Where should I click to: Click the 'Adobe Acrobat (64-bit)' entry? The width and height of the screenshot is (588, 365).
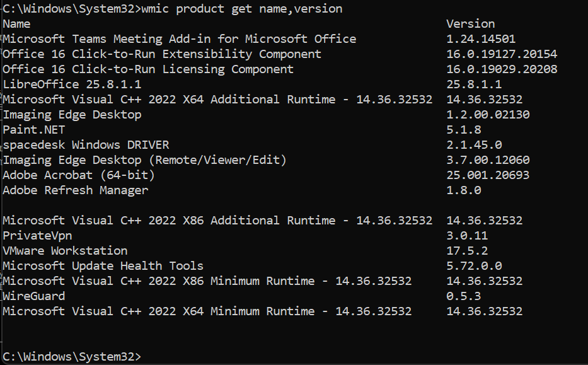pyautogui.click(x=79, y=175)
